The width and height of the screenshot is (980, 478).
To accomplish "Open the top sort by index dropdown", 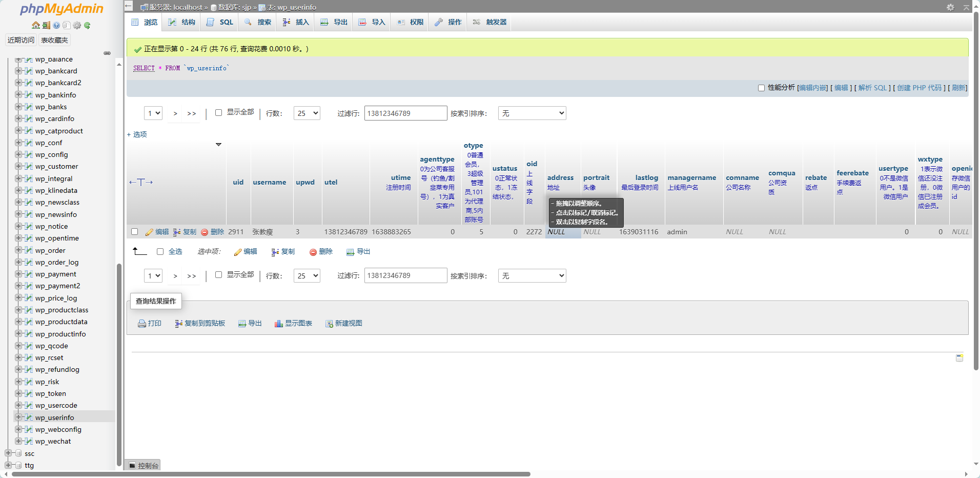I will 532,113.
